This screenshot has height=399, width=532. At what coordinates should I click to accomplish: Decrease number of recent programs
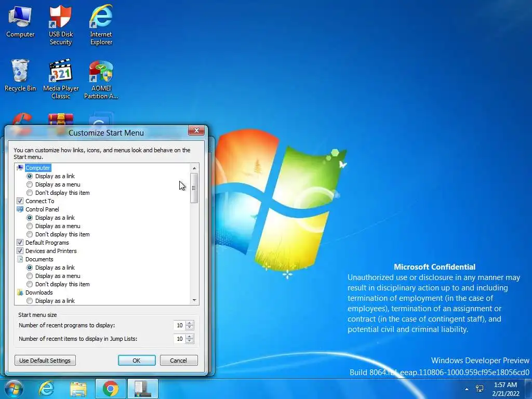tap(190, 327)
